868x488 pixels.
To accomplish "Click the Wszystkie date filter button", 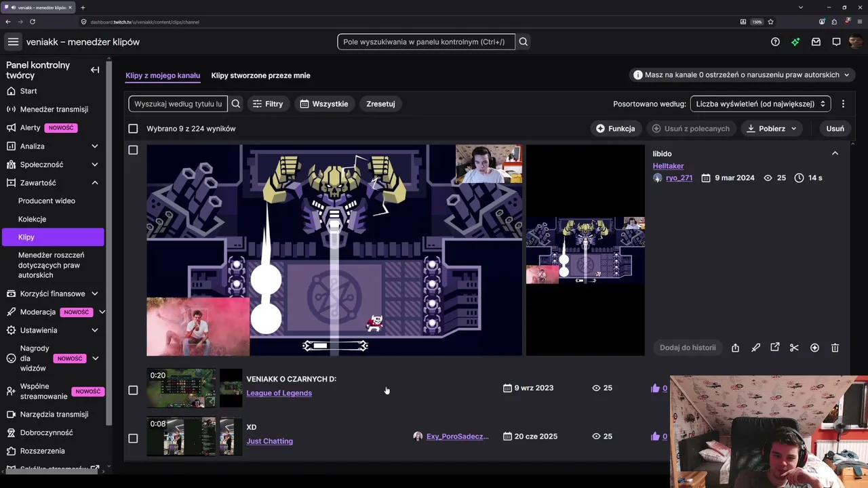I will click(x=324, y=104).
